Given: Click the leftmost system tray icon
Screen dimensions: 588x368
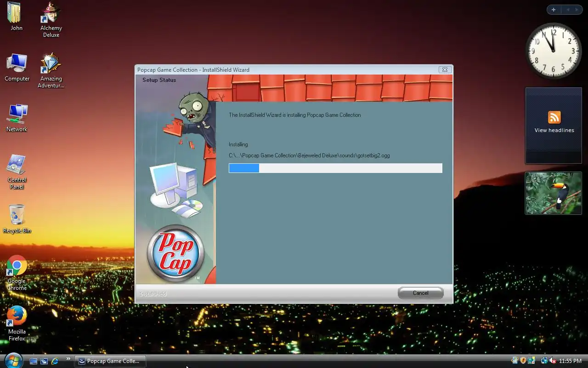Looking at the screenshot, I should point(515,361).
